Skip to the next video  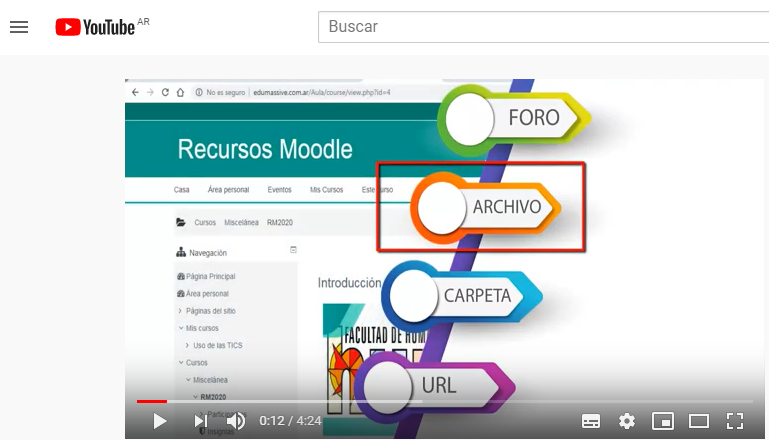pos(200,421)
